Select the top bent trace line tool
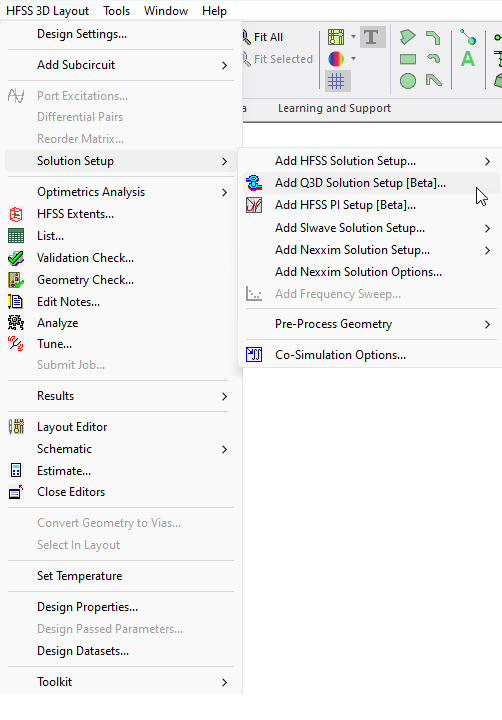The width and height of the screenshot is (502, 720). point(433,37)
